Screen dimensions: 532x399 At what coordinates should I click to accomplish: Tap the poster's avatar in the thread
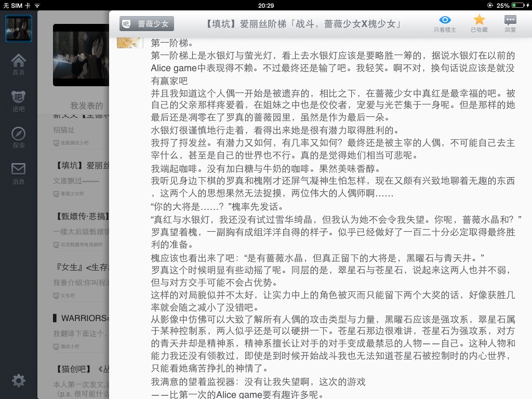point(130,43)
